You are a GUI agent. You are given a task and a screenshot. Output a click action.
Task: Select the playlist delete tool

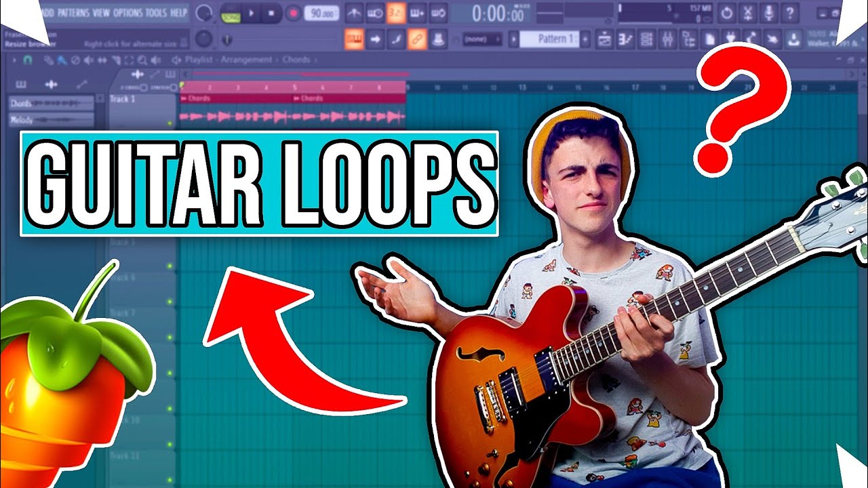(x=75, y=60)
